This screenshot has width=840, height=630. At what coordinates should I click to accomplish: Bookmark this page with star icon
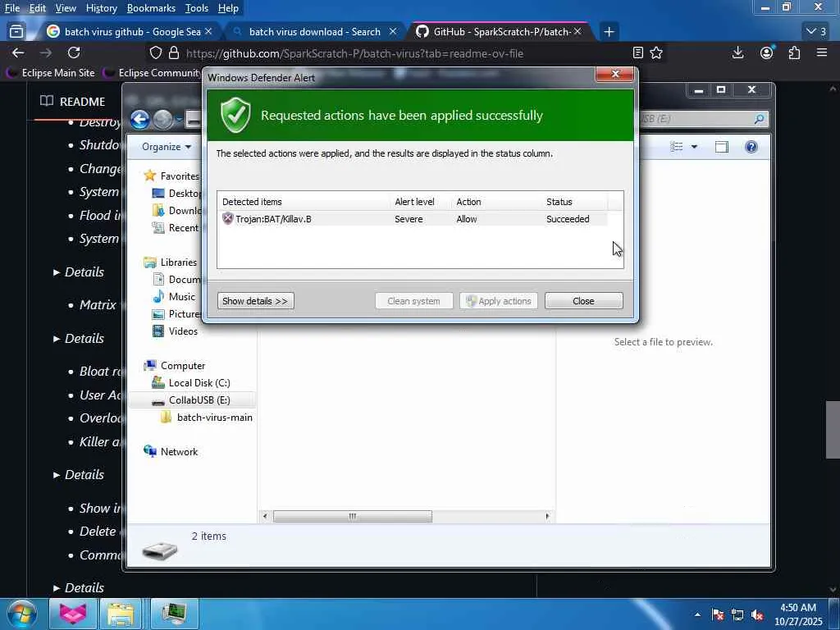click(656, 52)
